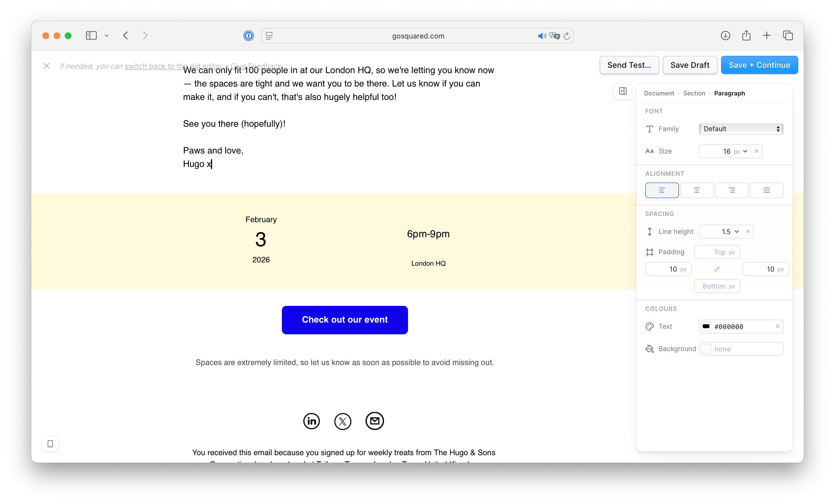Open the translate page icon

click(x=555, y=36)
